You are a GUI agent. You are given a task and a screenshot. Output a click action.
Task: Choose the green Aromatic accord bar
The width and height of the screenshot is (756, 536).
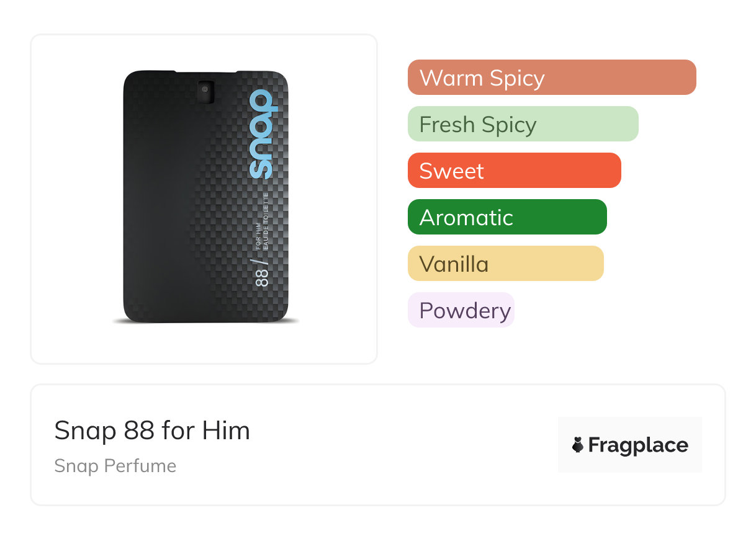coord(506,217)
